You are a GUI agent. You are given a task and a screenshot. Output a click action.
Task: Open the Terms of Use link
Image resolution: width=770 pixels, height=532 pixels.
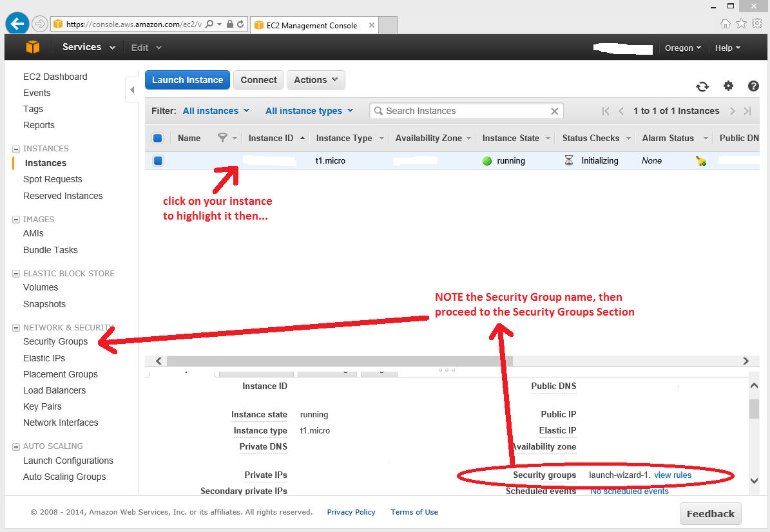414,512
